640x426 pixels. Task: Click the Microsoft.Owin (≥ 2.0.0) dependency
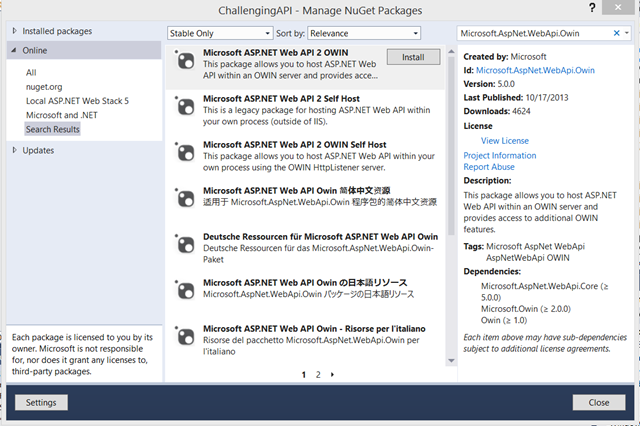click(526, 309)
